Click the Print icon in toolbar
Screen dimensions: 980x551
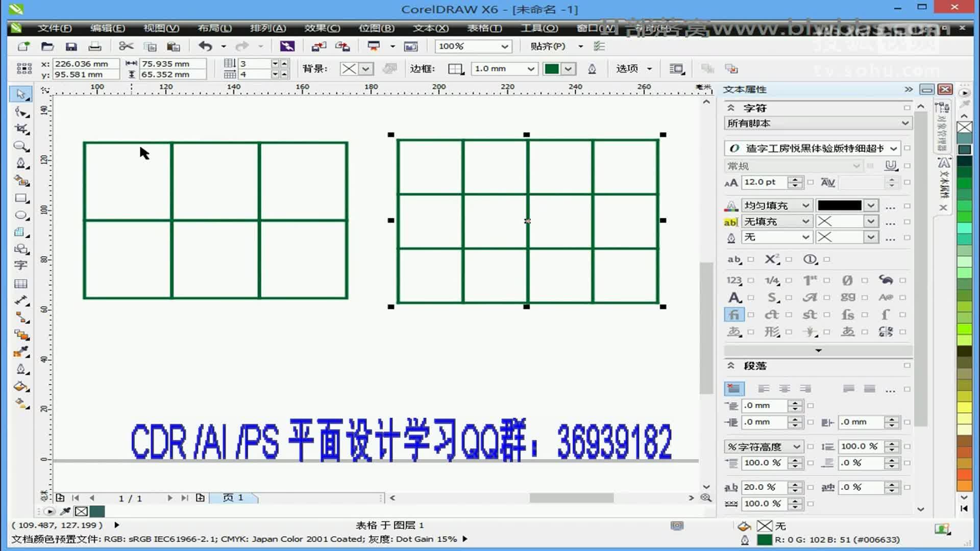[95, 46]
